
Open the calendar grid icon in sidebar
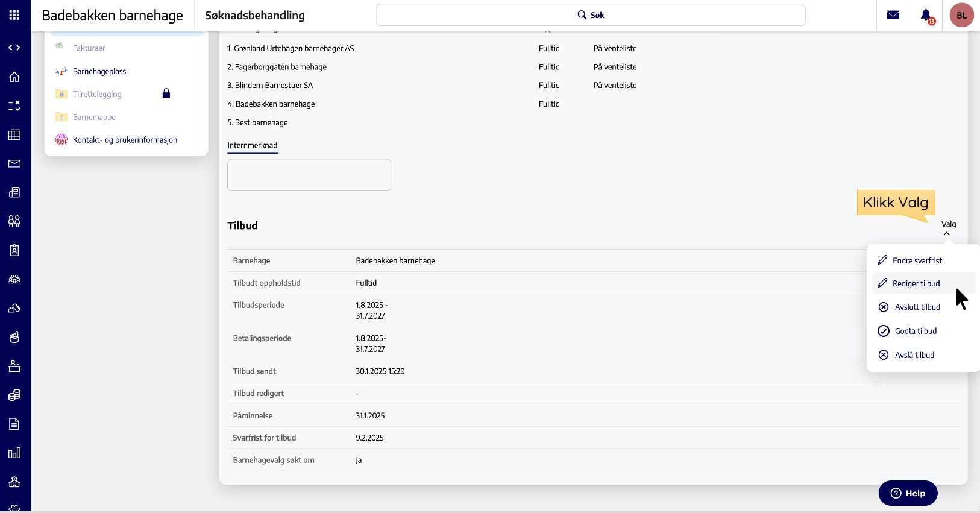(14, 134)
